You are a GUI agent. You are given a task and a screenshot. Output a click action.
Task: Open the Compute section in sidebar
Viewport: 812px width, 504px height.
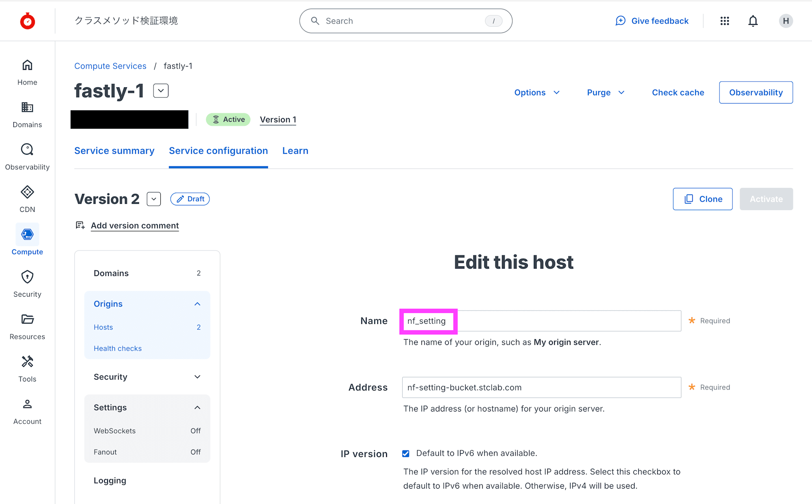click(x=27, y=240)
